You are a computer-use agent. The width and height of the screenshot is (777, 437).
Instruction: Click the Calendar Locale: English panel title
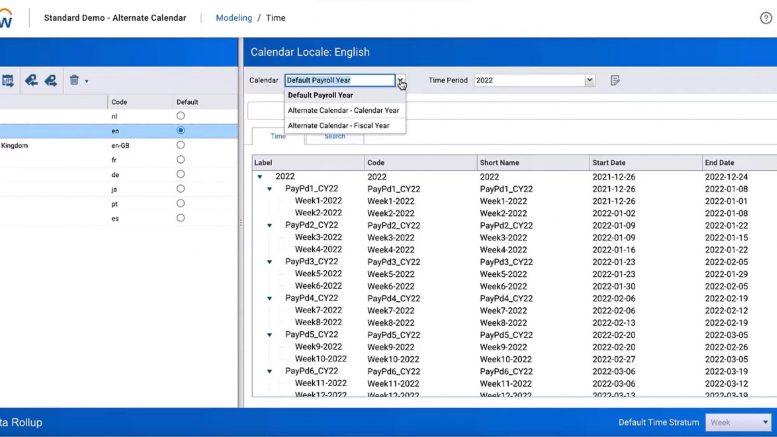tap(310, 52)
